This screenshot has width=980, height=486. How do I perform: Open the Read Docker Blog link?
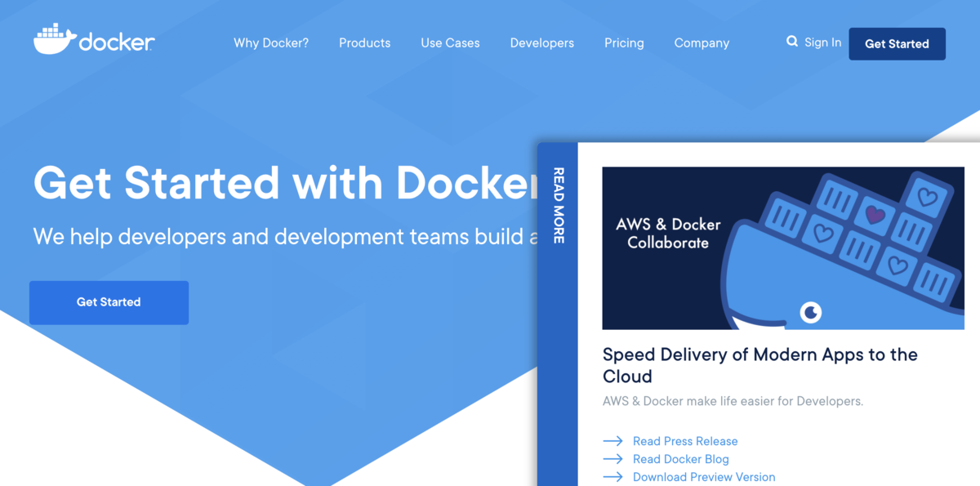[681, 459]
